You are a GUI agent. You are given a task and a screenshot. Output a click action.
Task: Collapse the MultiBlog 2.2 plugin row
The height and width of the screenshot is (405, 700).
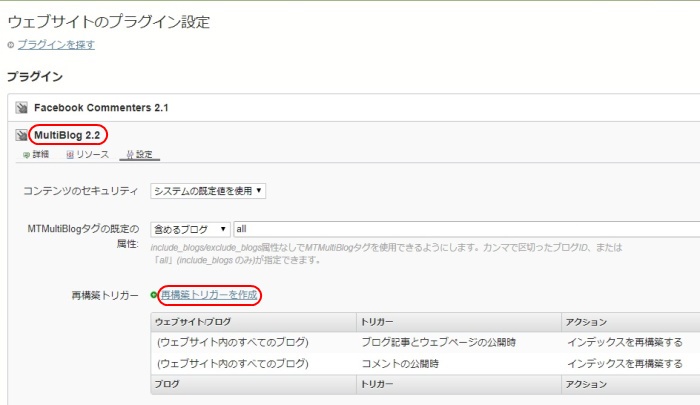tap(67, 135)
